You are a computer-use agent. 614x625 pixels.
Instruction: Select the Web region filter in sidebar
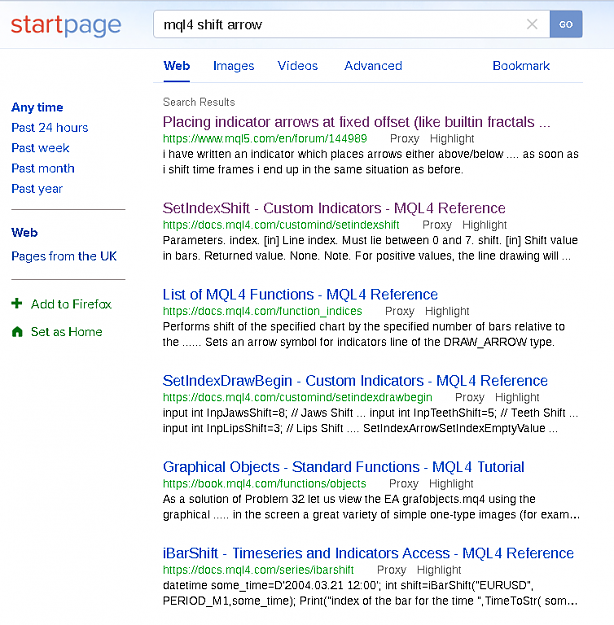pos(24,232)
